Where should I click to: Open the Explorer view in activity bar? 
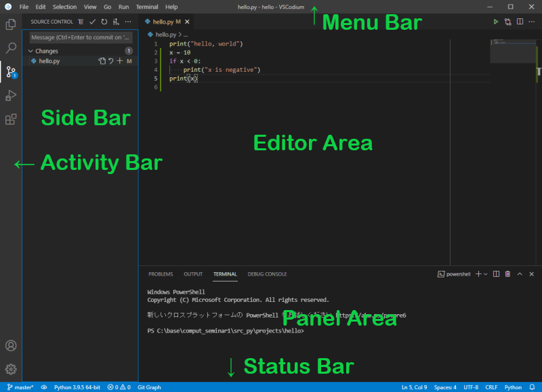point(11,24)
